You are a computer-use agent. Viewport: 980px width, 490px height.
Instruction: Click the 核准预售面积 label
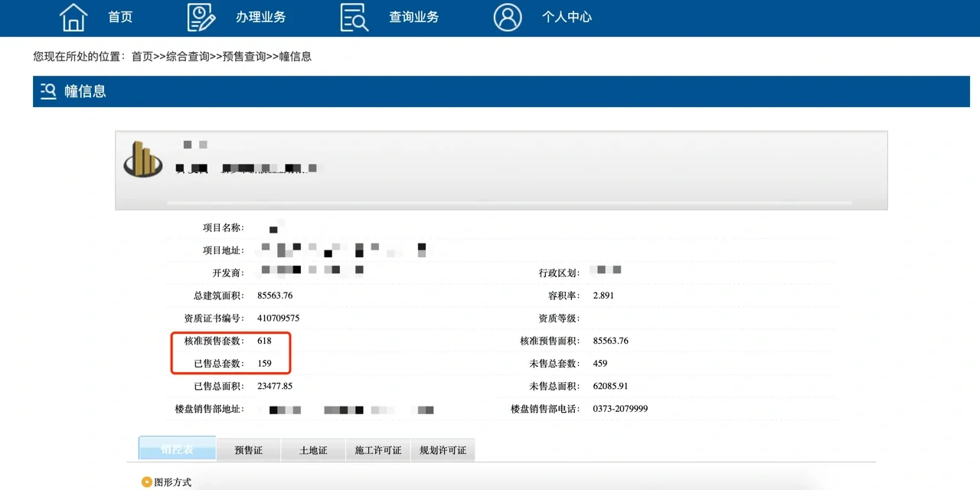[550, 341]
